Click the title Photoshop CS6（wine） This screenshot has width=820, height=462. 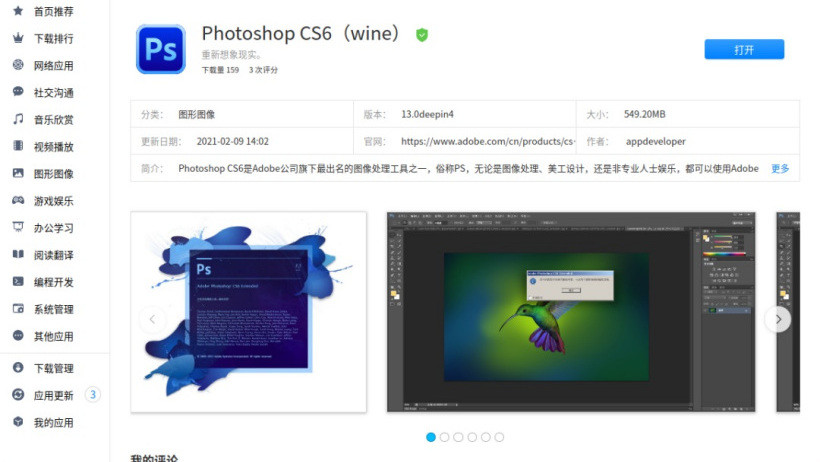click(303, 33)
